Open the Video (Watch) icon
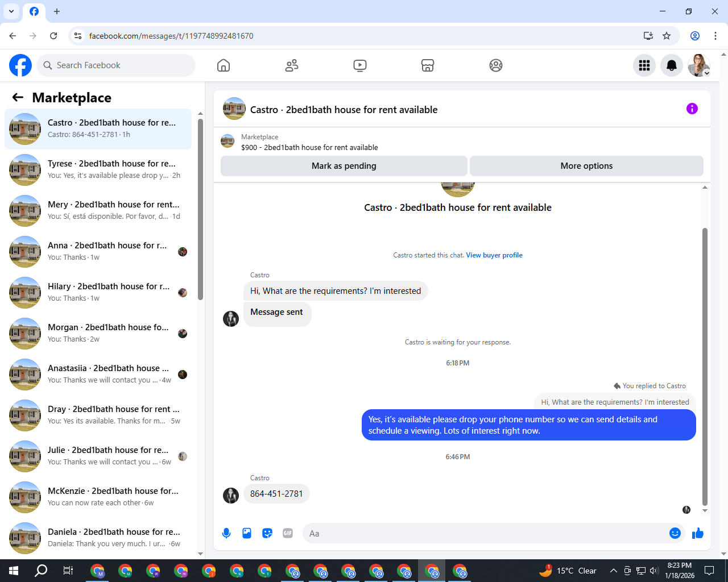 pyautogui.click(x=360, y=65)
